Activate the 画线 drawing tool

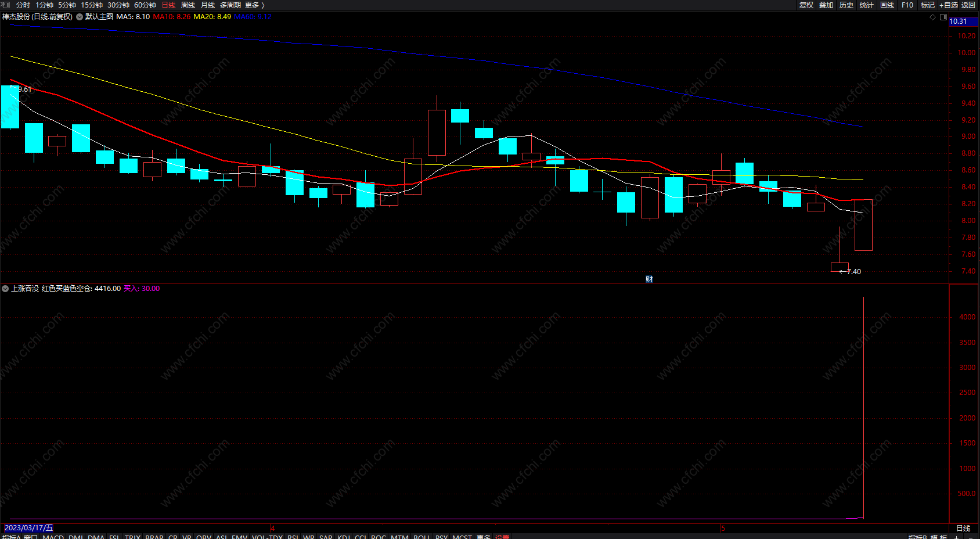887,5
